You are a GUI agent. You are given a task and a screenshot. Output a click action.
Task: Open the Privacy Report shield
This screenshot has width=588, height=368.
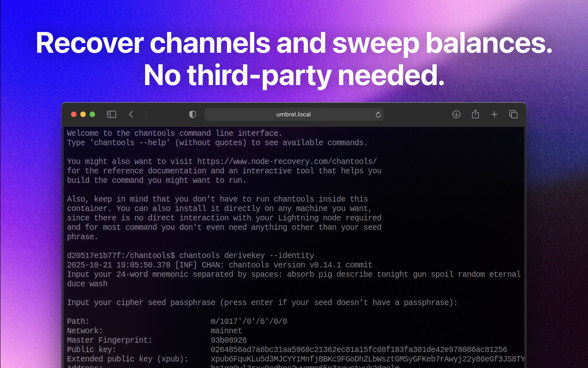coord(192,114)
